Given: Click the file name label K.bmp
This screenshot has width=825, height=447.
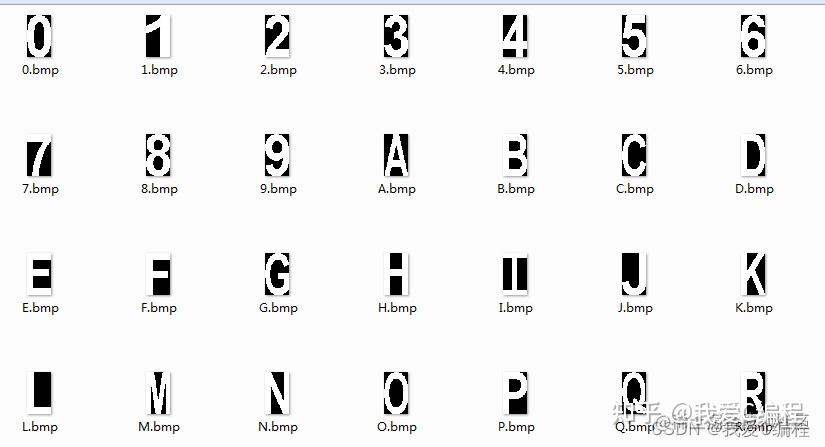Looking at the screenshot, I should click(754, 308).
